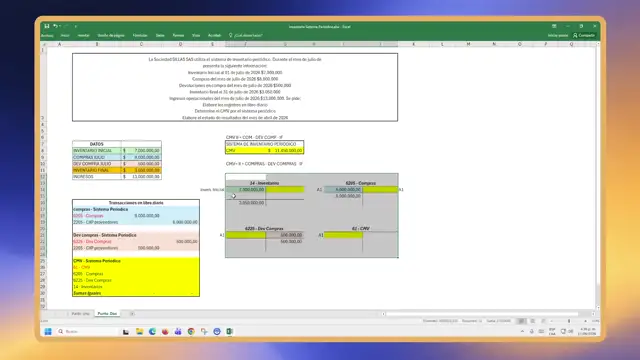The image size is (640, 360).
Task: Open the Ribbon Display Options button
Action: pyautogui.click(x=554, y=26)
